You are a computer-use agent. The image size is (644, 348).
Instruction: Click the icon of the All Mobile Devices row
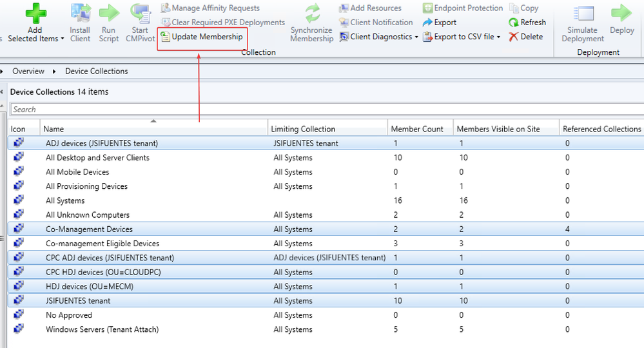coord(19,171)
